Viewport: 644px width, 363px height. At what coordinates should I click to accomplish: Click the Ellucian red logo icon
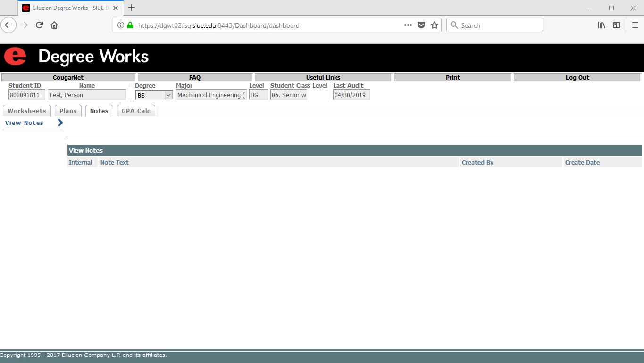click(15, 57)
